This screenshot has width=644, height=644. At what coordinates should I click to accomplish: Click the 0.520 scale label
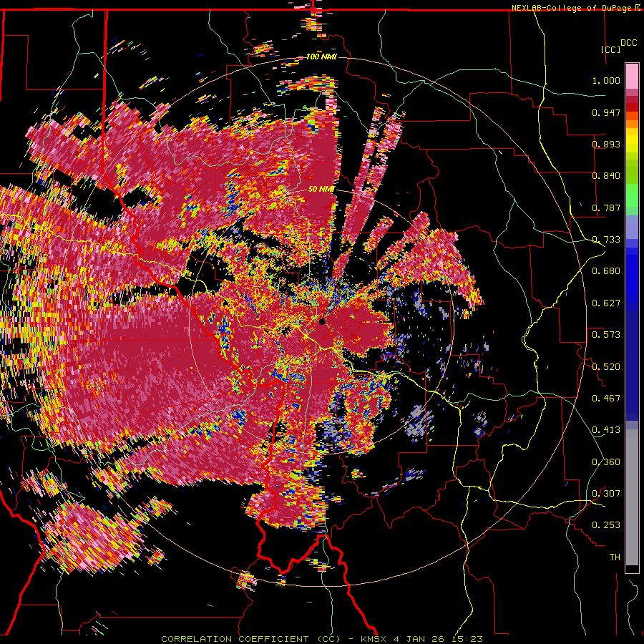click(x=606, y=367)
